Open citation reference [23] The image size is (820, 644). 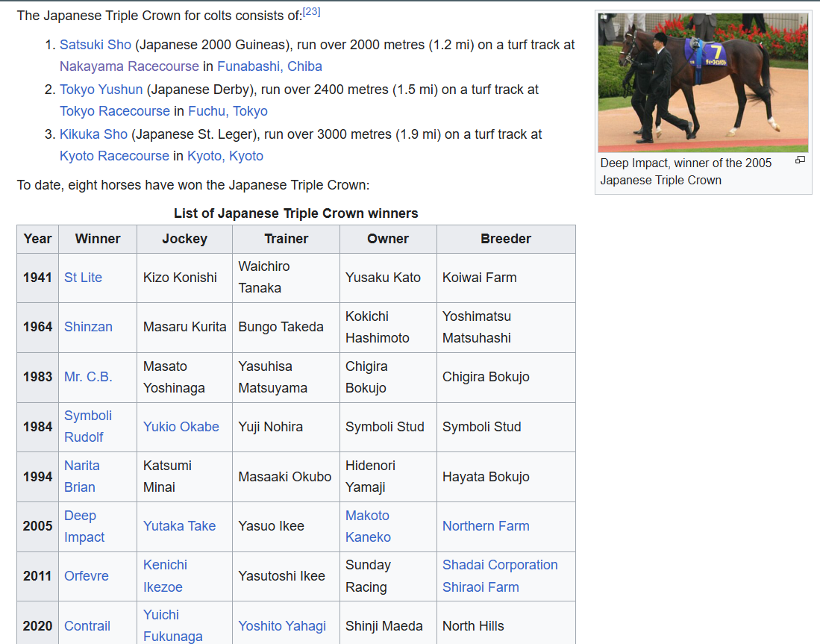coord(312,11)
